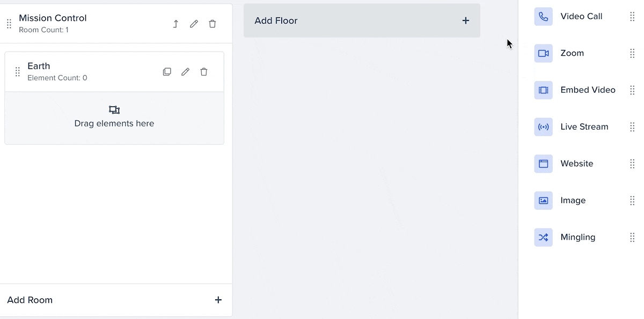The height and width of the screenshot is (319, 644).
Task: Delete the Earth room using the trash icon
Action: click(204, 71)
